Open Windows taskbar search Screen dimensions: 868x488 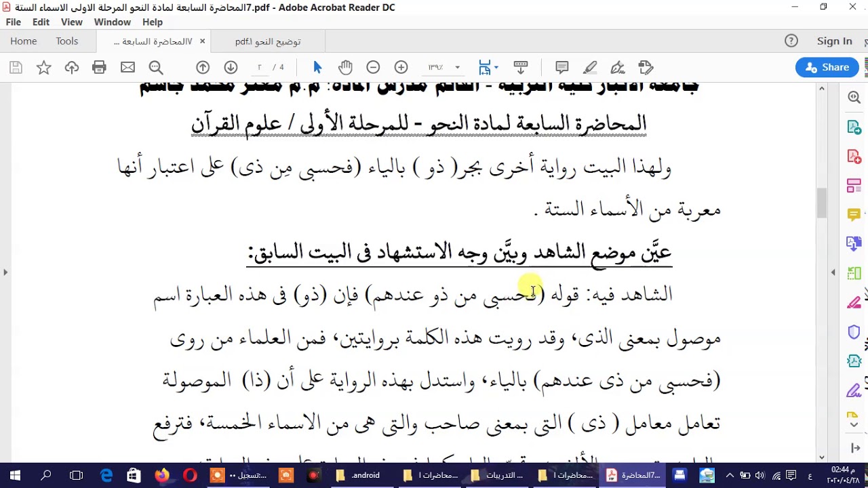coord(46,476)
